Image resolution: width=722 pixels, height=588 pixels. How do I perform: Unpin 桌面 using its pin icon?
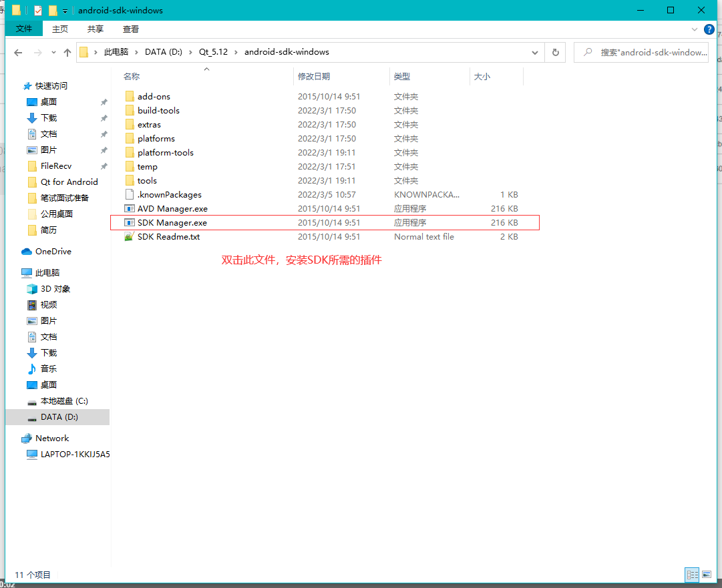point(104,102)
